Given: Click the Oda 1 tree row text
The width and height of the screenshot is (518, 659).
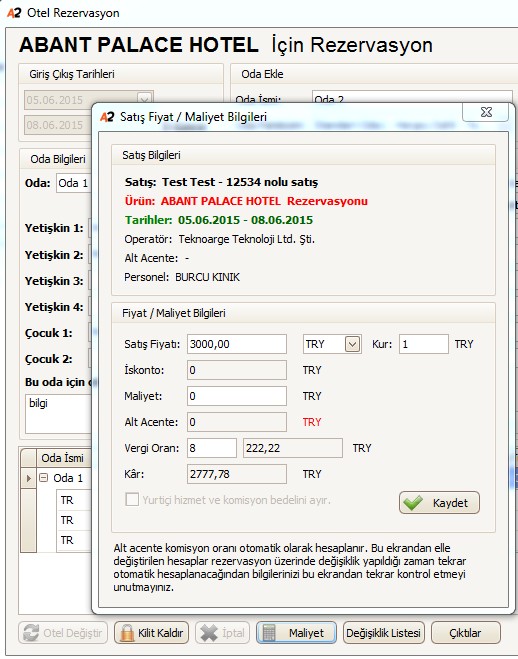Looking at the screenshot, I should pyautogui.click(x=68, y=478).
